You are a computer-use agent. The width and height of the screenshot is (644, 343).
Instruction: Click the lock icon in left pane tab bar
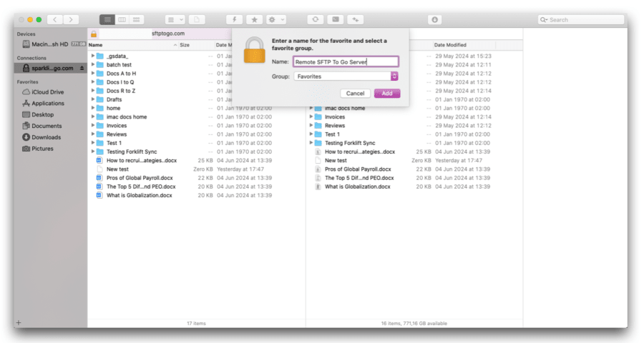point(94,34)
